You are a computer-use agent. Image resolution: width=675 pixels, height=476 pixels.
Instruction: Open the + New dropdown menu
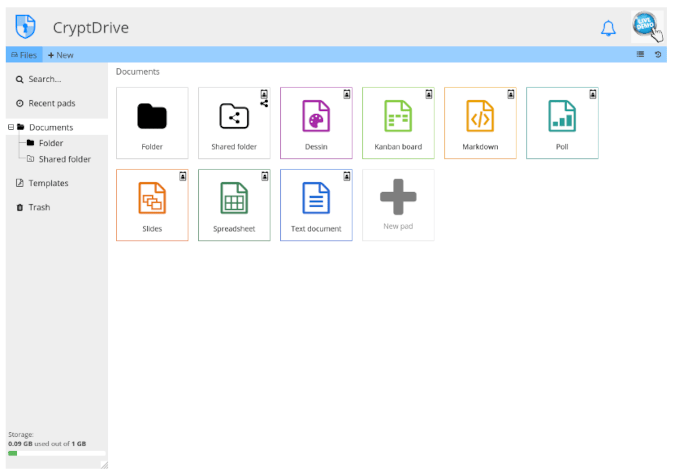(x=61, y=55)
